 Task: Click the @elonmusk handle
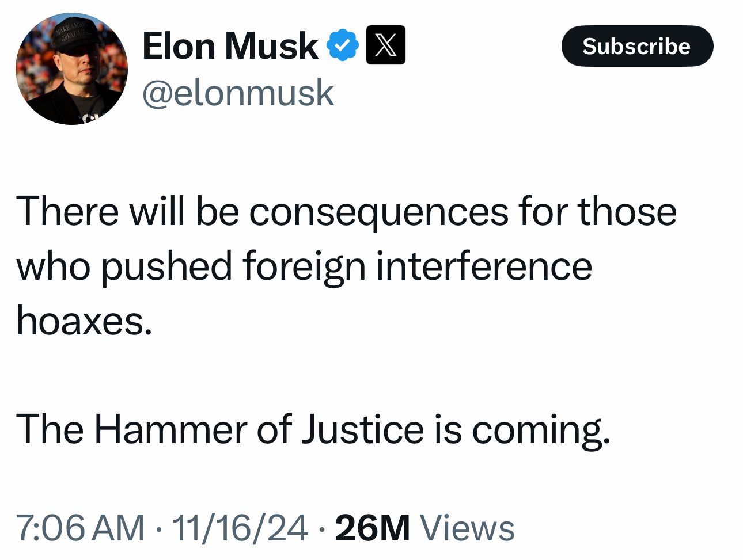pos(237,93)
